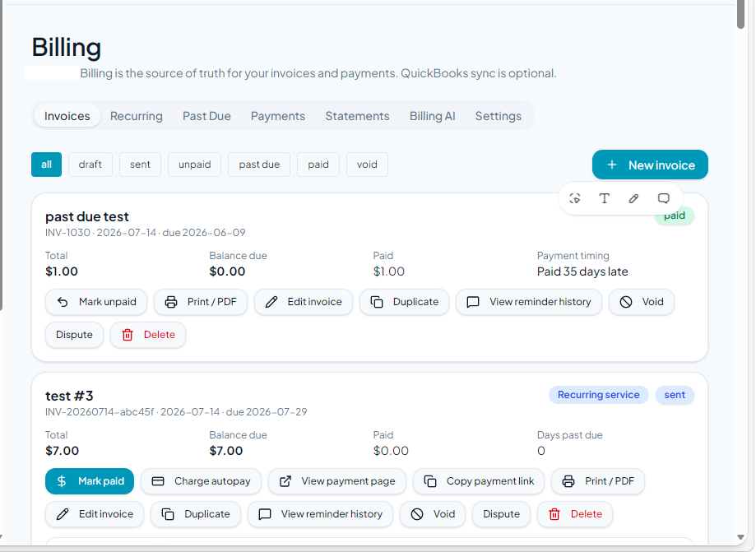Select the Text (T) annotation tool

(x=604, y=198)
